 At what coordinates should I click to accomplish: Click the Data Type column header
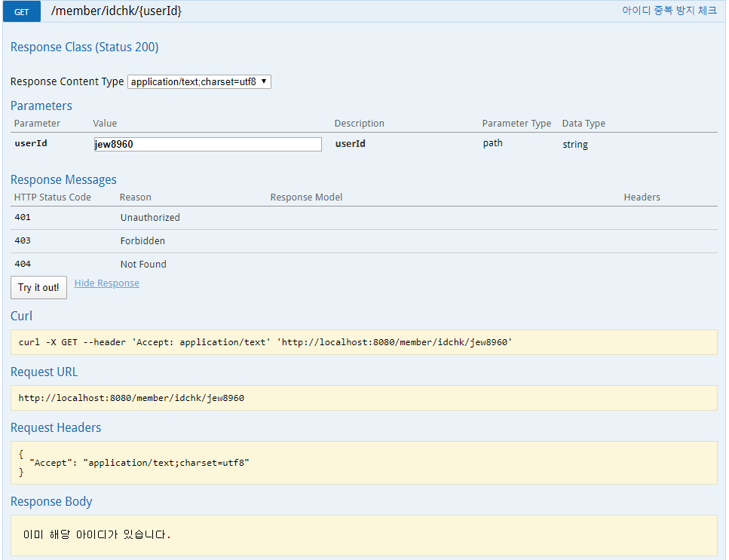click(584, 123)
